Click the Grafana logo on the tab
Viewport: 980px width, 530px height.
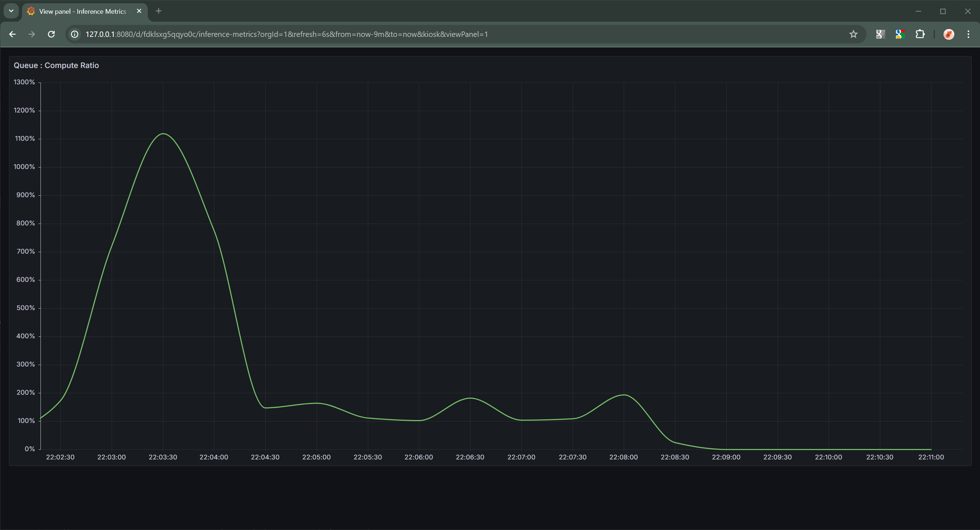[x=31, y=12]
